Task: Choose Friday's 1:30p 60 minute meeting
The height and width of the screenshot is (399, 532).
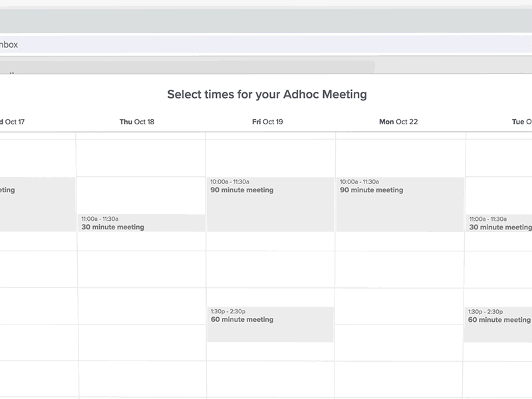Action: 270,325
